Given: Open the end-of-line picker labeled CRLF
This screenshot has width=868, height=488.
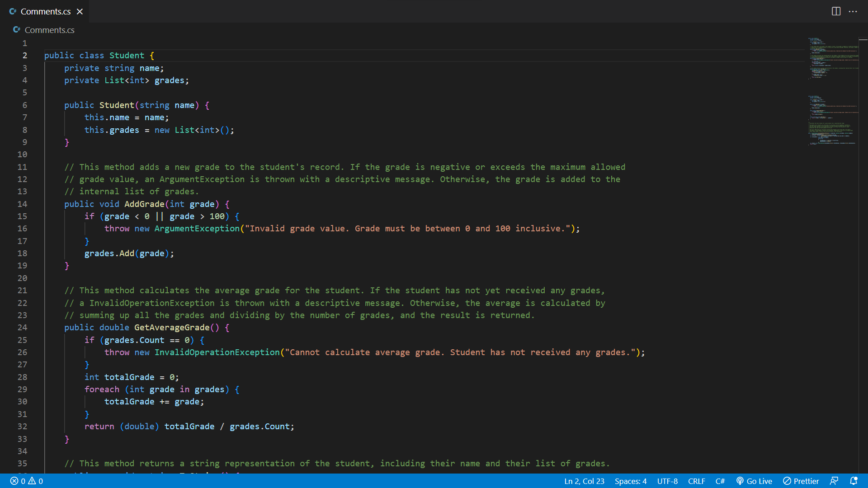Looking at the screenshot, I should (x=697, y=481).
